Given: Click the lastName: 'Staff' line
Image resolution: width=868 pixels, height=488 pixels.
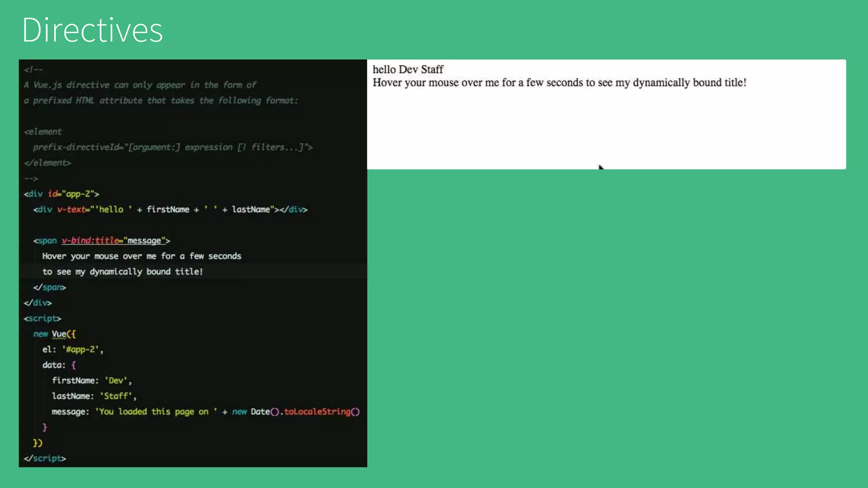Looking at the screenshot, I should [x=94, y=396].
